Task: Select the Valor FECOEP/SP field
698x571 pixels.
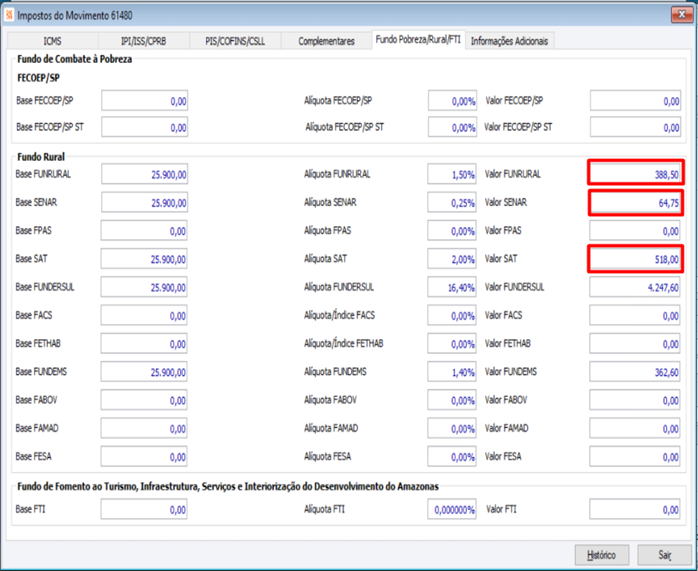Action: point(635,101)
